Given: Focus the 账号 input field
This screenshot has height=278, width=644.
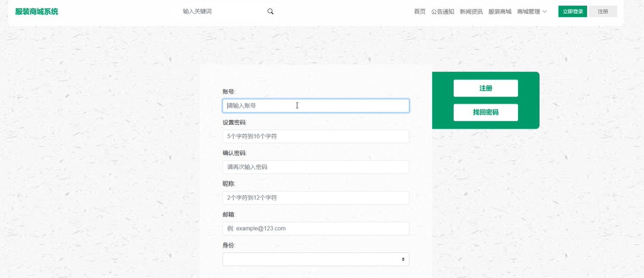Looking at the screenshot, I should click(x=316, y=106).
